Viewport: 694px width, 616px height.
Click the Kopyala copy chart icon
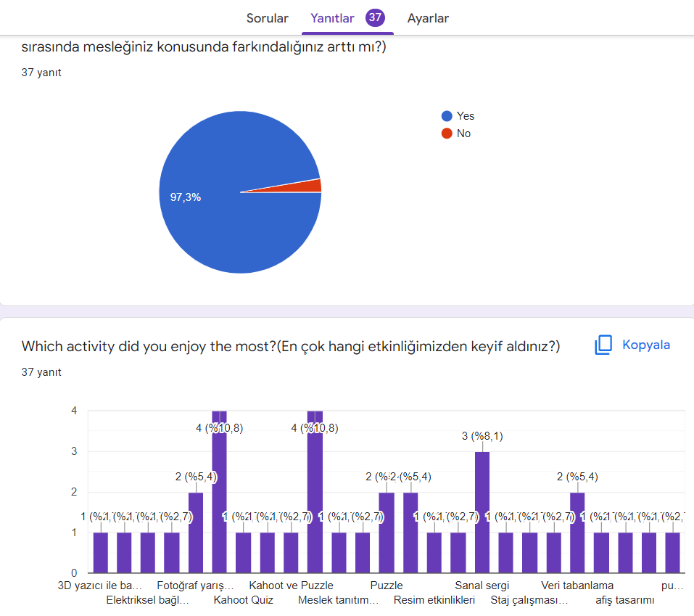603,345
